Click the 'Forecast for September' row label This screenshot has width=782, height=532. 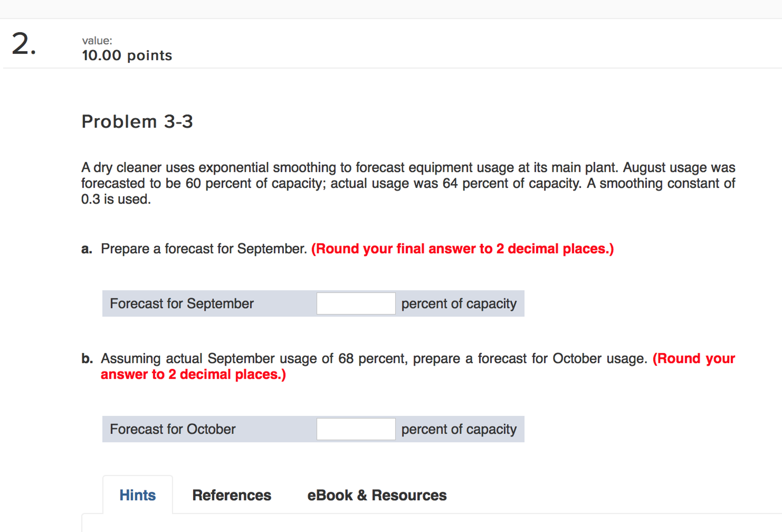(x=182, y=303)
